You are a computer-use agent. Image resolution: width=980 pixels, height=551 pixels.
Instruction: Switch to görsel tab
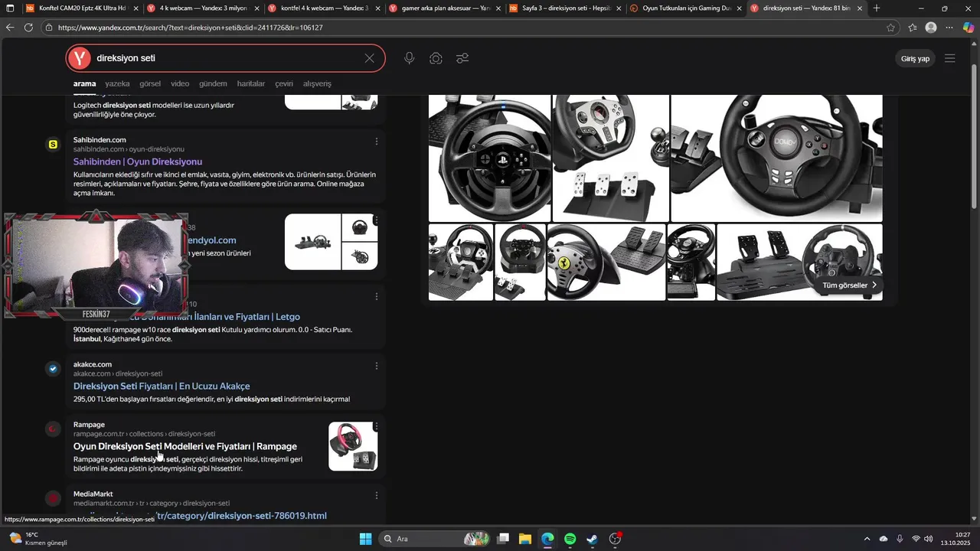click(150, 83)
